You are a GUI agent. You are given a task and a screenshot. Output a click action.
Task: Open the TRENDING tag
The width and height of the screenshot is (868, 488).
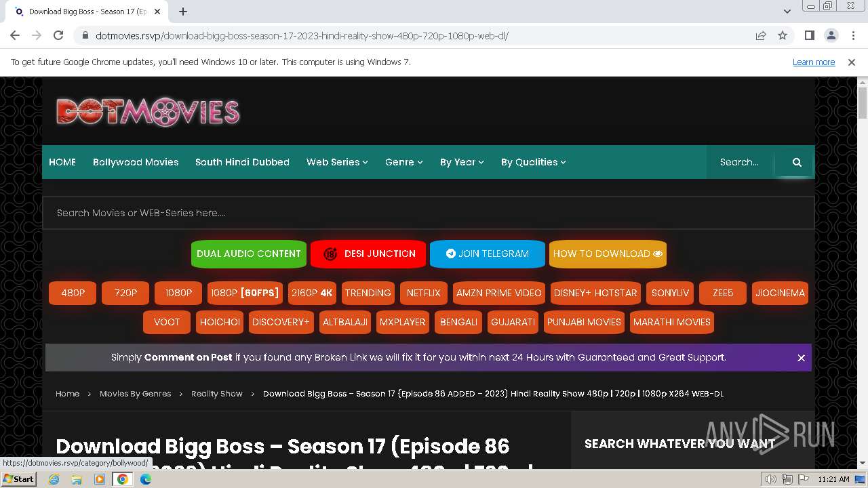[368, 293]
